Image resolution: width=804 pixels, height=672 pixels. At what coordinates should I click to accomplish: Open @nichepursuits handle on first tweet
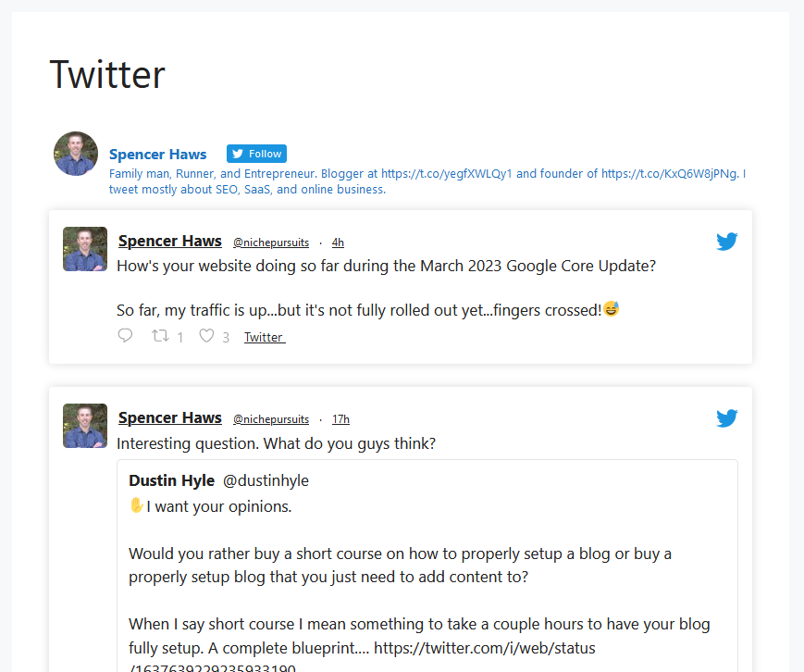[271, 243]
